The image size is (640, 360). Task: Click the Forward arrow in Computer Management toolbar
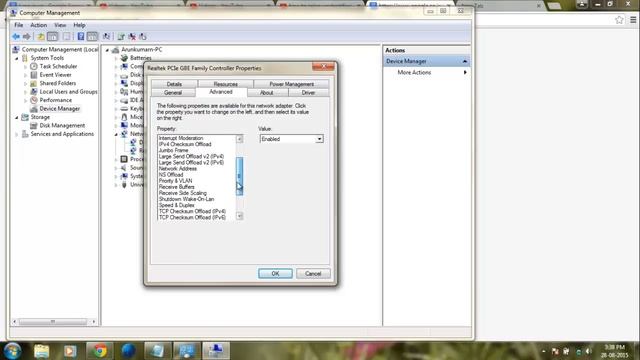[27, 37]
